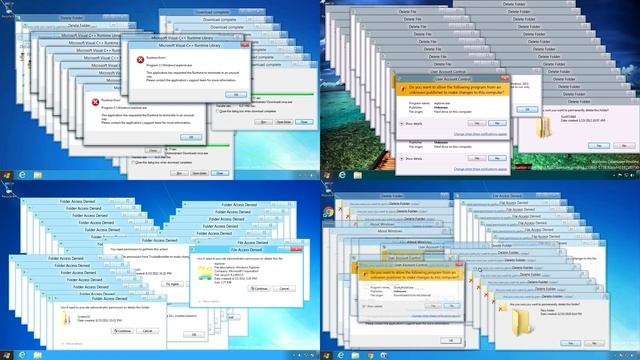Image resolution: width=640 pixels, height=360 pixels.
Task: Click No in the Chrome desktop UAC prompt
Action: tap(452, 306)
